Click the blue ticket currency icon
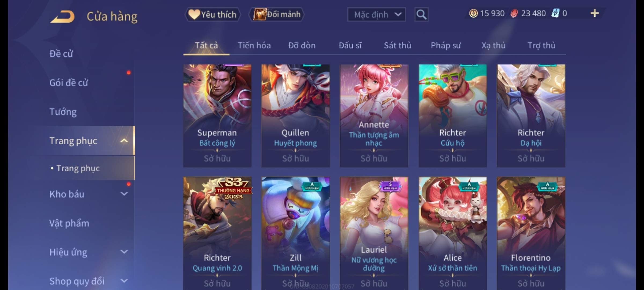 tap(555, 13)
